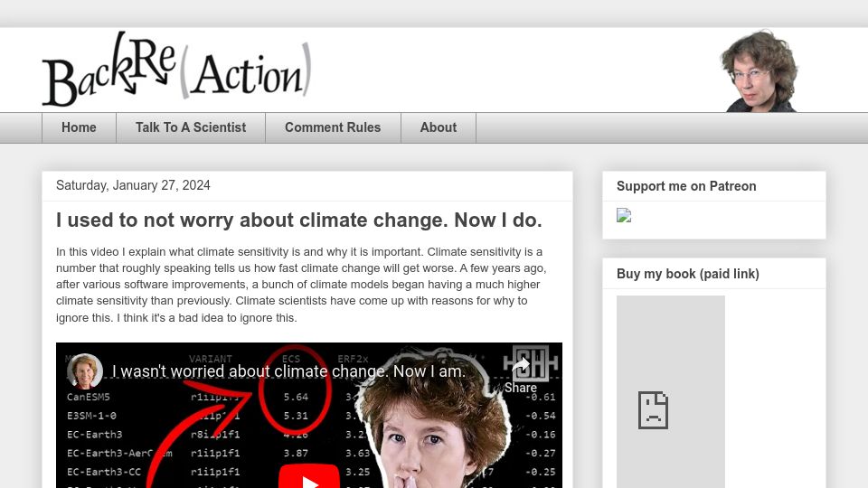Click the video channel avatar icon
Screen dimensions: 868x488
(85, 371)
